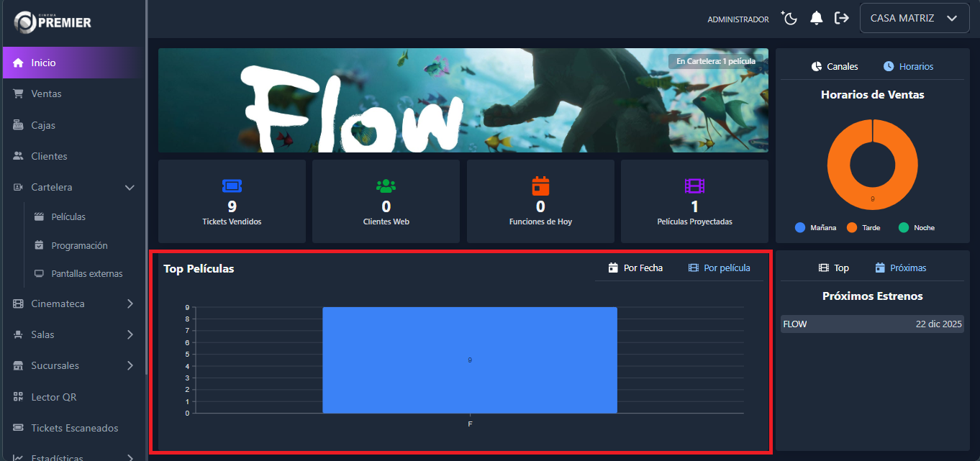
Task: Open Películas under Cartelera
Action: 68,216
